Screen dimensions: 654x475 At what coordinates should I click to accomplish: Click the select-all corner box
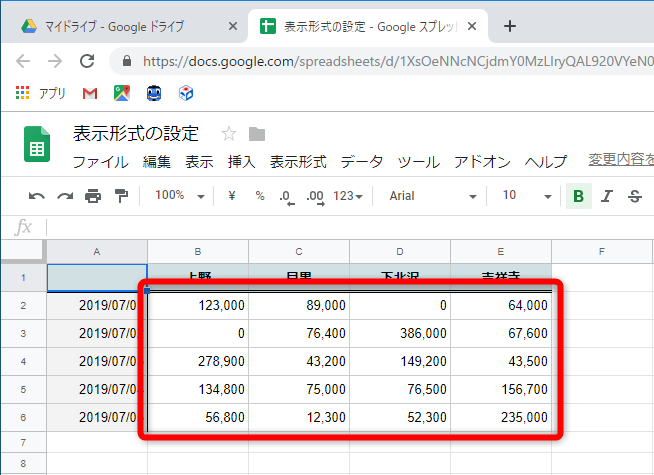(23, 251)
